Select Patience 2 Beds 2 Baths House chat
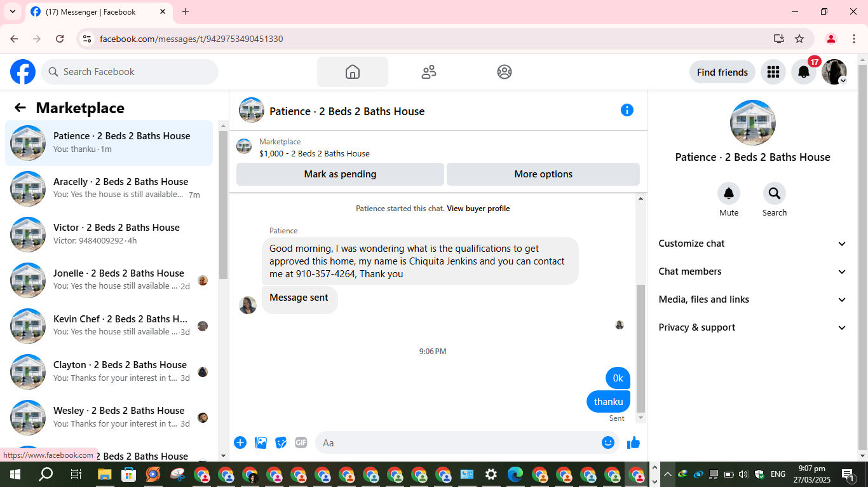Image resolution: width=868 pixels, height=487 pixels. (x=109, y=143)
